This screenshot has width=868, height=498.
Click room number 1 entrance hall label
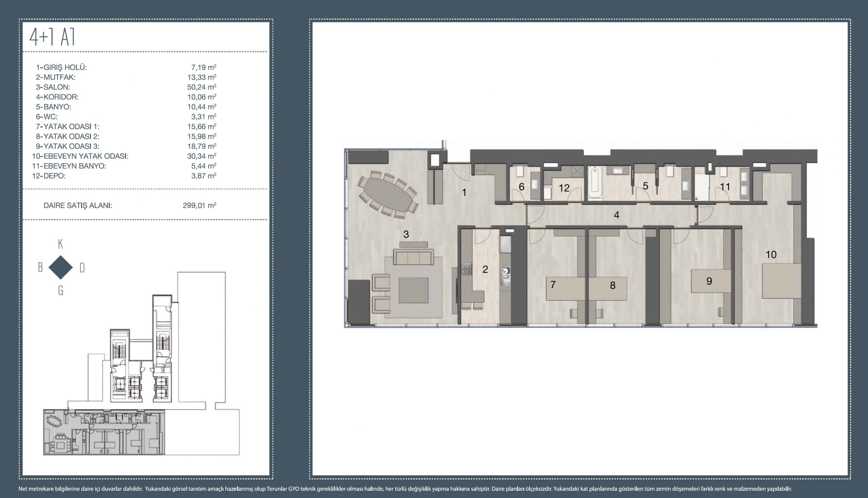(464, 193)
